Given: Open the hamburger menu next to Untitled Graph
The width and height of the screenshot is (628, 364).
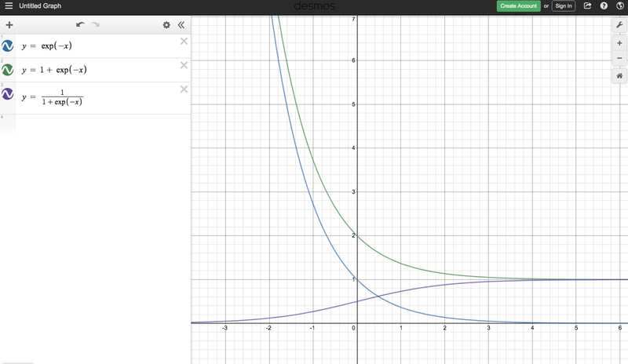Looking at the screenshot, I should [x=9, y=5].
